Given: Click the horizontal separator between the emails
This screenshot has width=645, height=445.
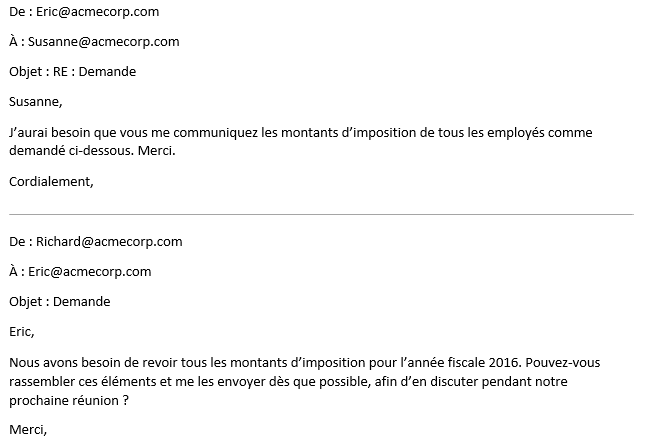Looking at the screenshot, I should (320, 213).
